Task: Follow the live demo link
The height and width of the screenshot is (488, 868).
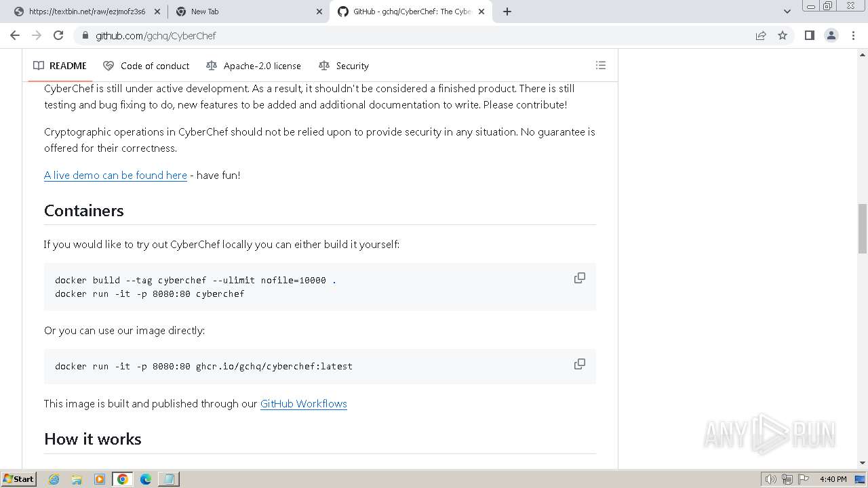Action: [115, 175]
